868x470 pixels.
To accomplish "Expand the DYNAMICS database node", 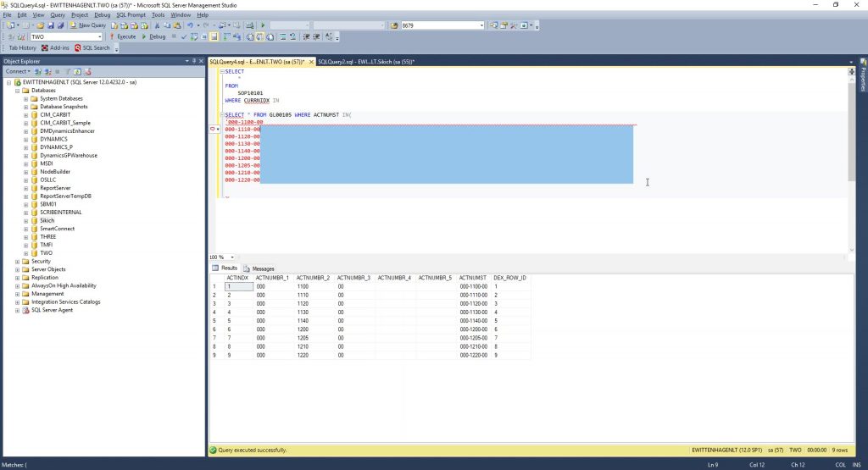I will [26, 139].
